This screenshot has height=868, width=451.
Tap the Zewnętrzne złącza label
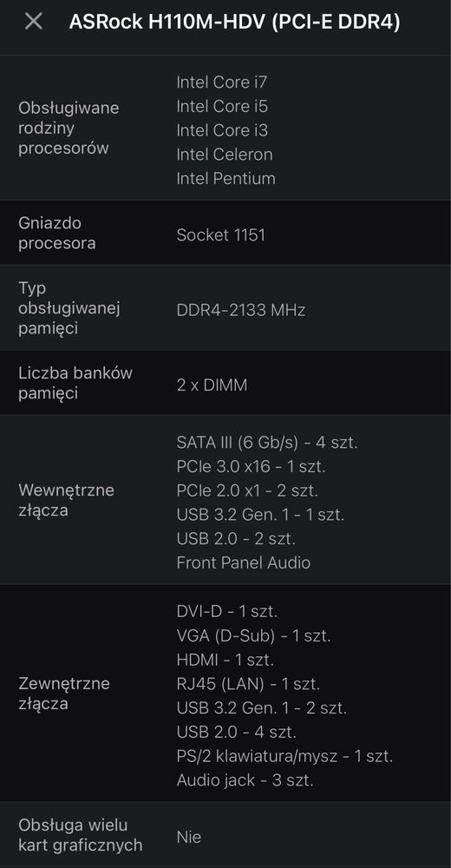click(64, 694)
